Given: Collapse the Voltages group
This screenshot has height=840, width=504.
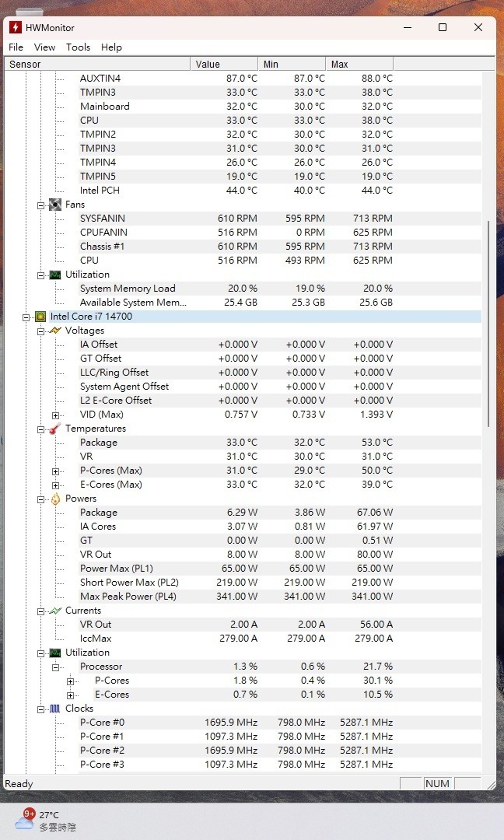Looking at the screenshot, I should pos(40,331).
